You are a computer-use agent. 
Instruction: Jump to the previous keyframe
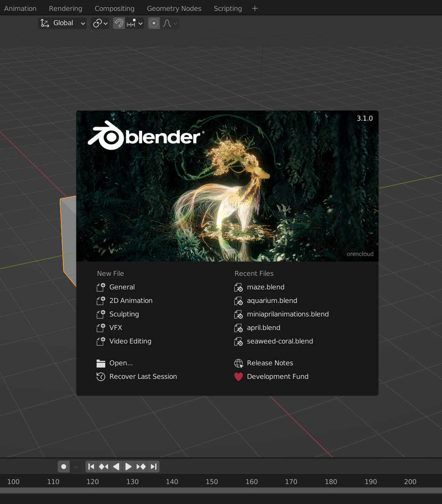103,466
